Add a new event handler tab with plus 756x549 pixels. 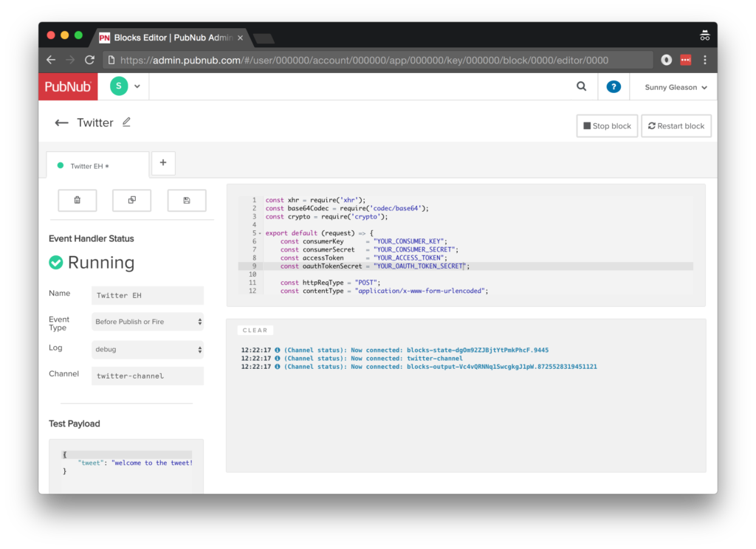(x=163, y=163)
